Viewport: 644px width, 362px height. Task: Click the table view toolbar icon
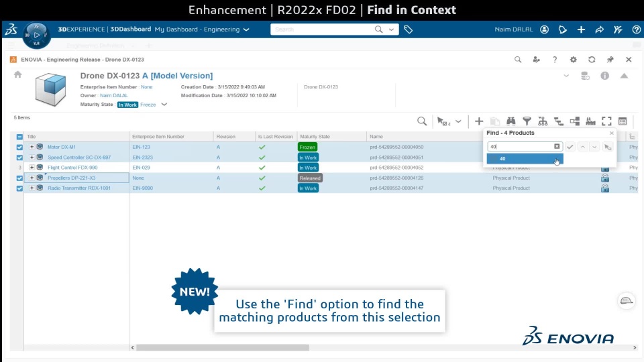(623, 121)
